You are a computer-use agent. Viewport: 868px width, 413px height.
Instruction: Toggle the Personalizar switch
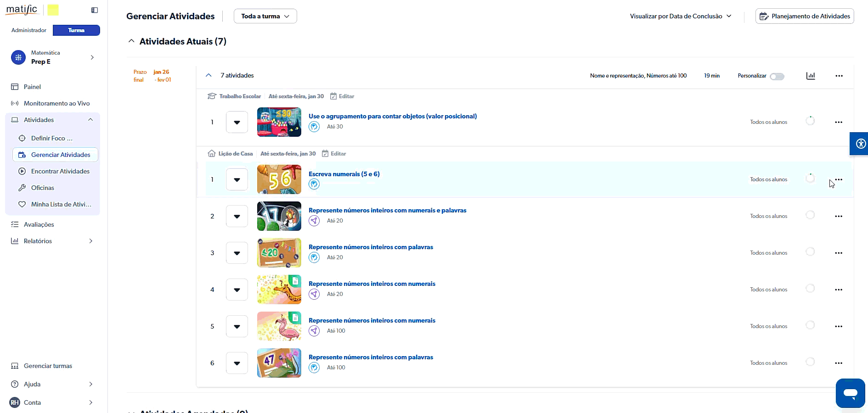[x=777, y=76]
